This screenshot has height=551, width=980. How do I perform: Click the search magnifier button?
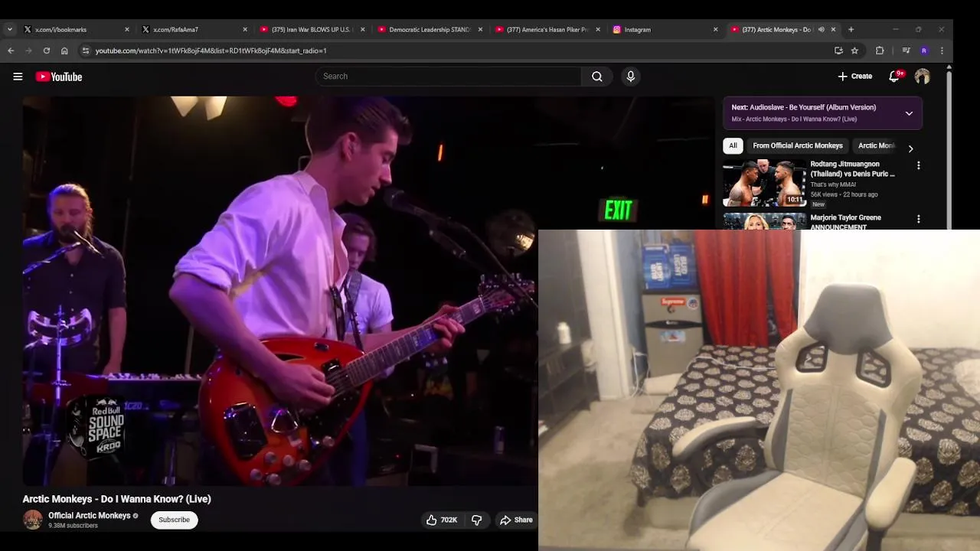(x=597, y=77)
